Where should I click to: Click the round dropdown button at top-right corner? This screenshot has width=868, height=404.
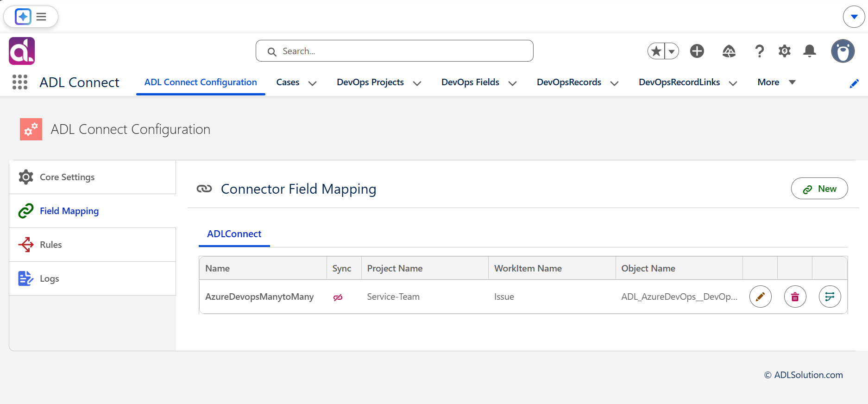pyautogui.click(x=854, y=17)
